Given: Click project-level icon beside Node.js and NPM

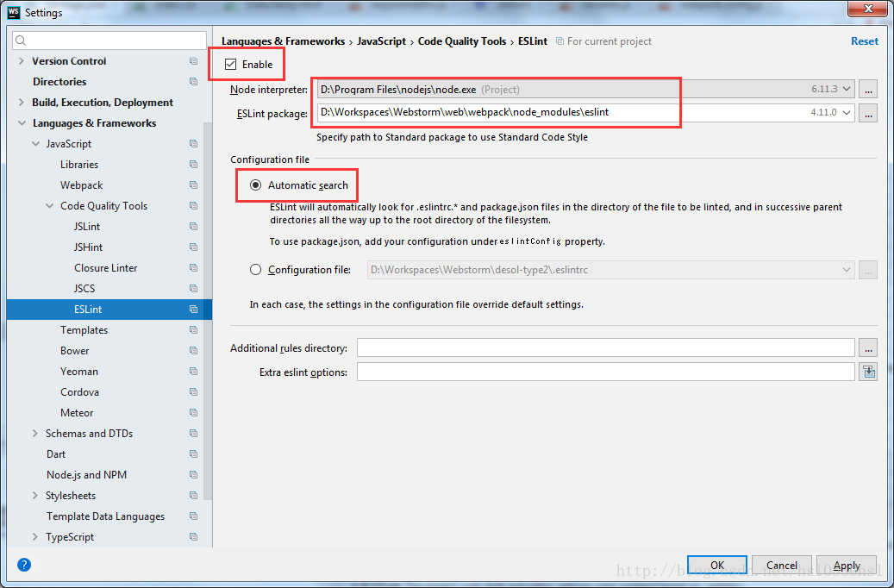Looking at the screenshot, I should click(193, 474).
